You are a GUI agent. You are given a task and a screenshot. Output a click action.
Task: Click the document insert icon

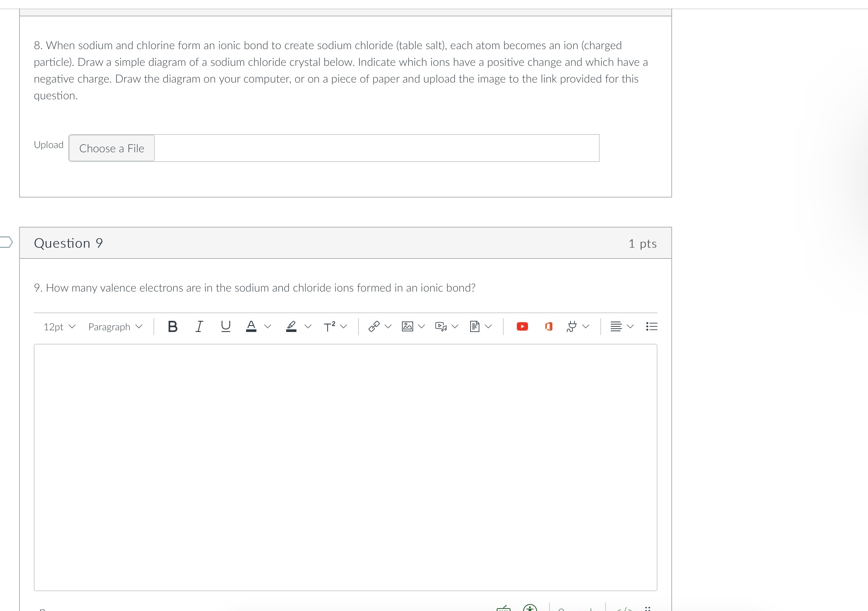[x=474, y=326]
